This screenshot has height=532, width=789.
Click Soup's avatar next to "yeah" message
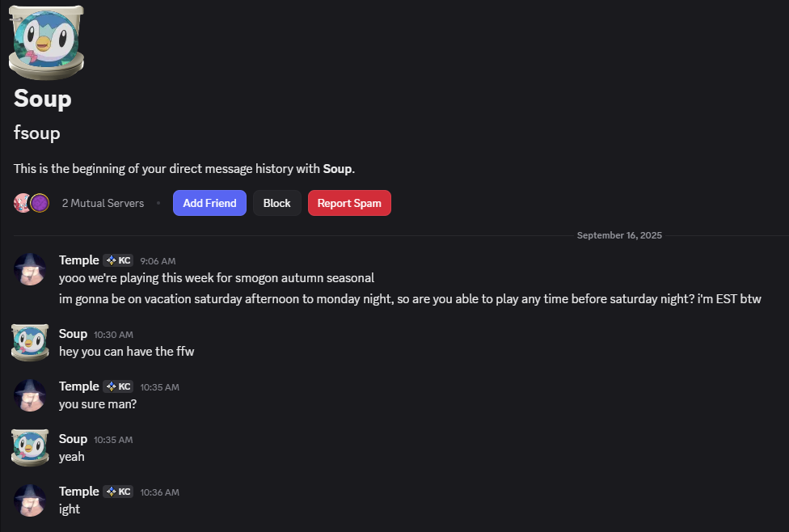tap(30, 447)
